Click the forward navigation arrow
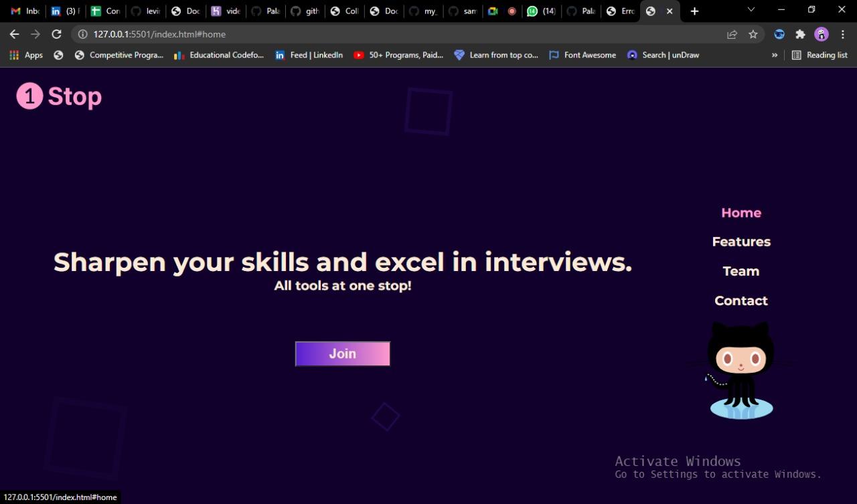The image size is (857, 504). 35,34
